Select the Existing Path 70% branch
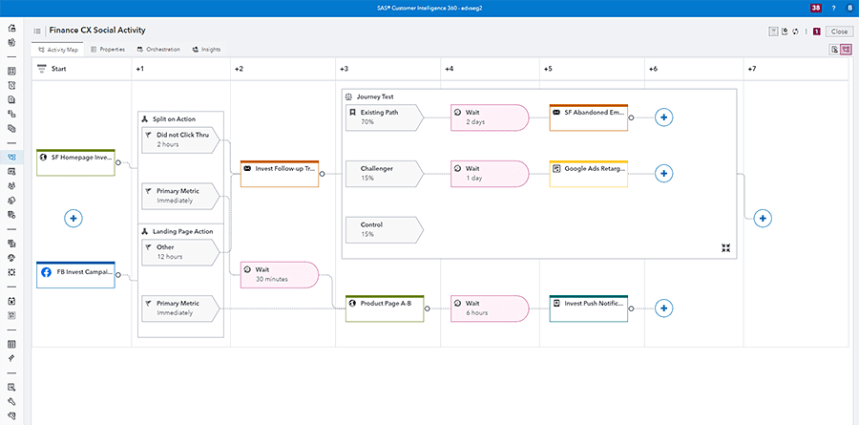 385,117
